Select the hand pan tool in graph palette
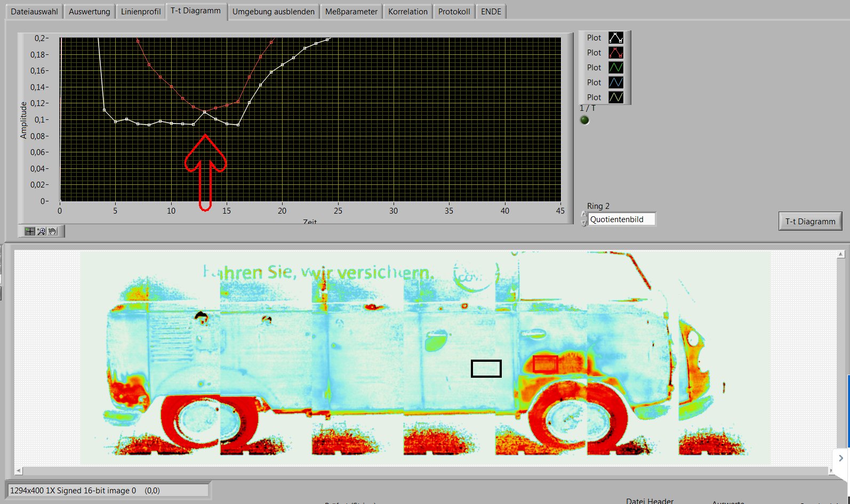This screenshot has height=504, width=850. click(x=52, y=231)
